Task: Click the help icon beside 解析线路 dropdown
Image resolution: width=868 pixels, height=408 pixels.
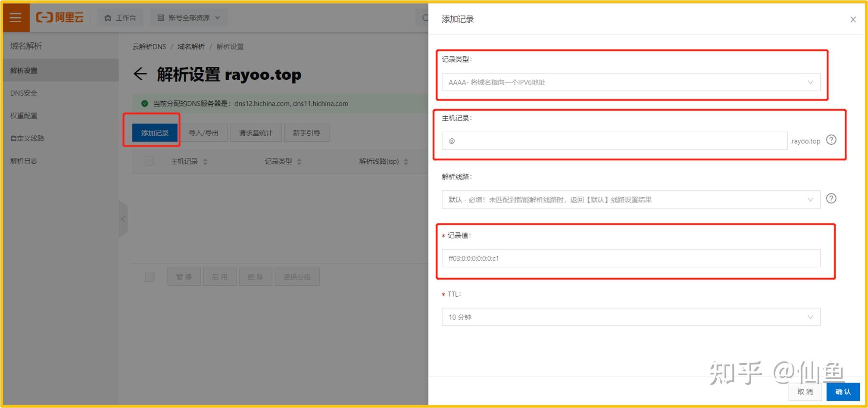Action: [831, 199]
